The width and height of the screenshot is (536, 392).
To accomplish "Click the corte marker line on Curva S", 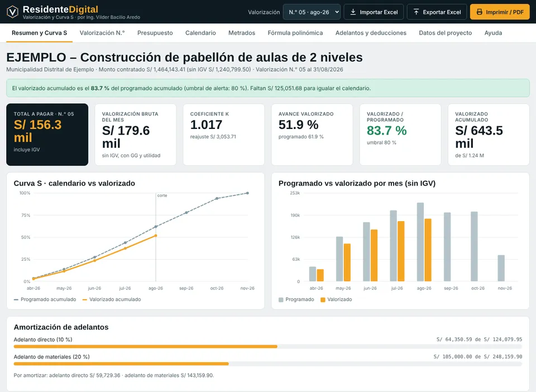I will pos(156,237).
